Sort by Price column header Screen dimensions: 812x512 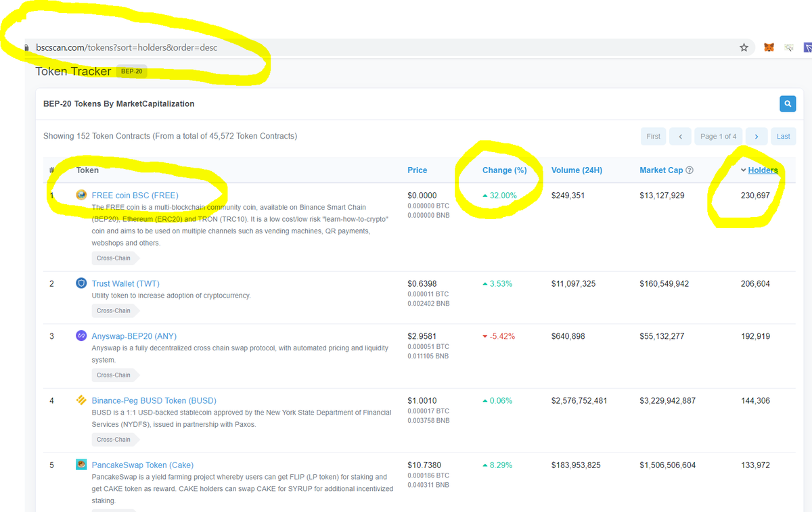tap(417, 170)
